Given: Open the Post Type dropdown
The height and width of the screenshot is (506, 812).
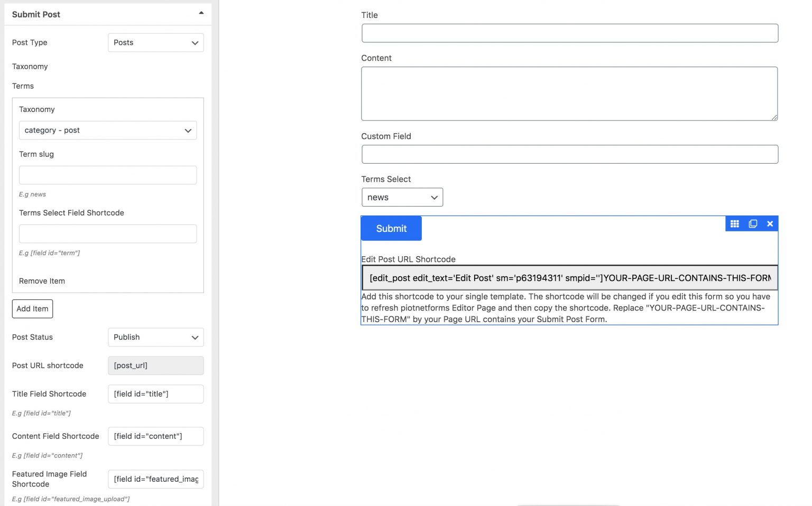Looking at the screenshot, I should pos(155,42).
